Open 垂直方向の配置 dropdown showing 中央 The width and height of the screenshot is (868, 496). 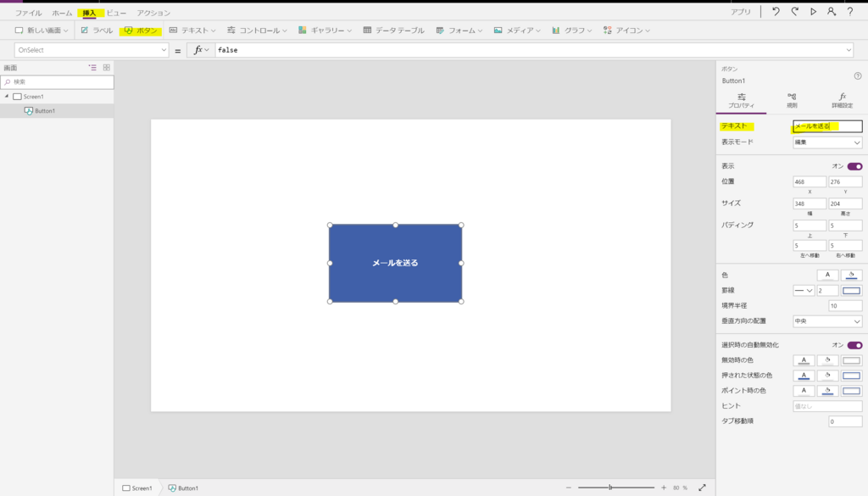pos(827,321)
